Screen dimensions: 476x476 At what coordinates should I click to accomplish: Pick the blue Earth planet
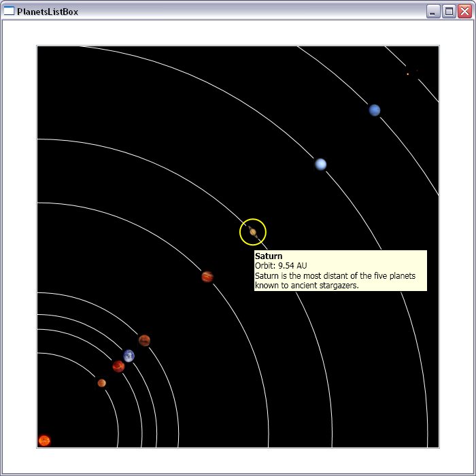point(129,356)
